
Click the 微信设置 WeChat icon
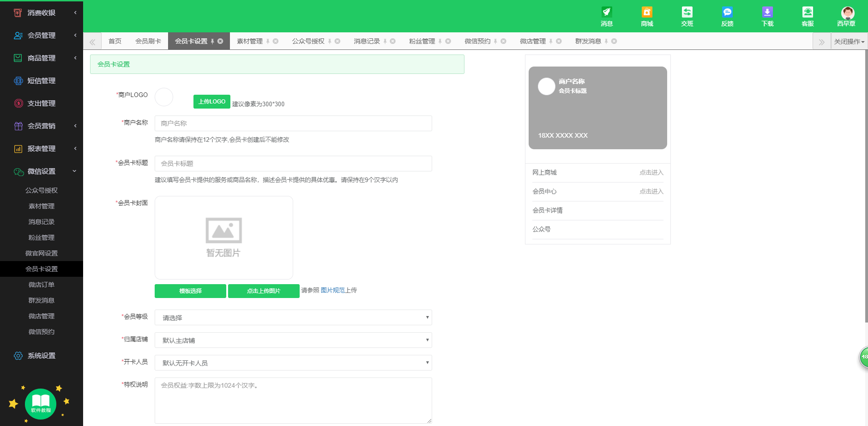[x=18, y=171]
